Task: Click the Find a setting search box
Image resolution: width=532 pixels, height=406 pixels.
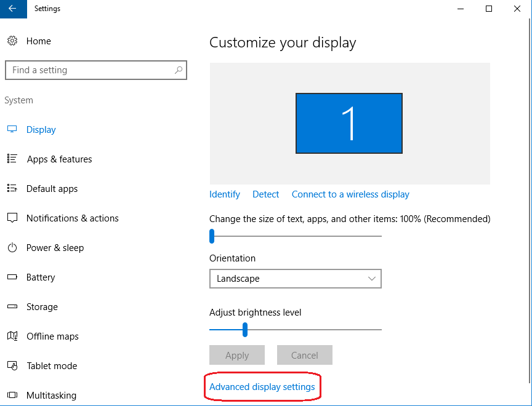Action: 89,70
